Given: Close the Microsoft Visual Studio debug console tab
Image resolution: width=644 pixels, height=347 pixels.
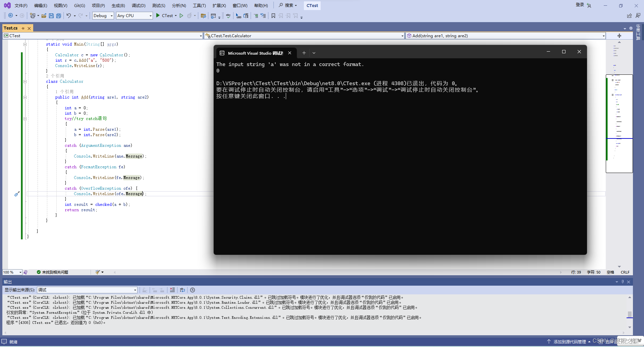Looking at the screenshot, I should click(290, 53).
